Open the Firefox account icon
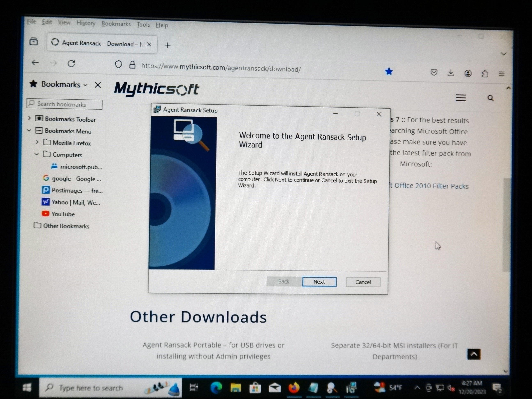The image size is (532, 399). pos(468,73)
